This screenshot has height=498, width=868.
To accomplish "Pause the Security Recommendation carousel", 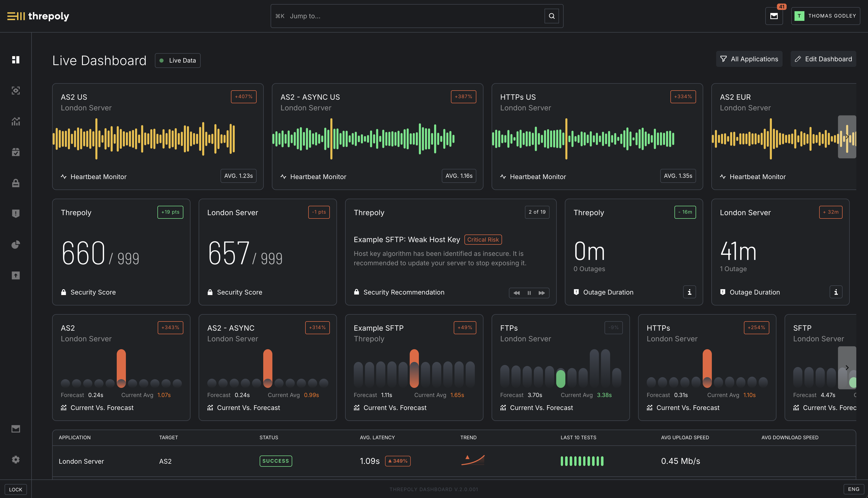I will click(529, 293).
